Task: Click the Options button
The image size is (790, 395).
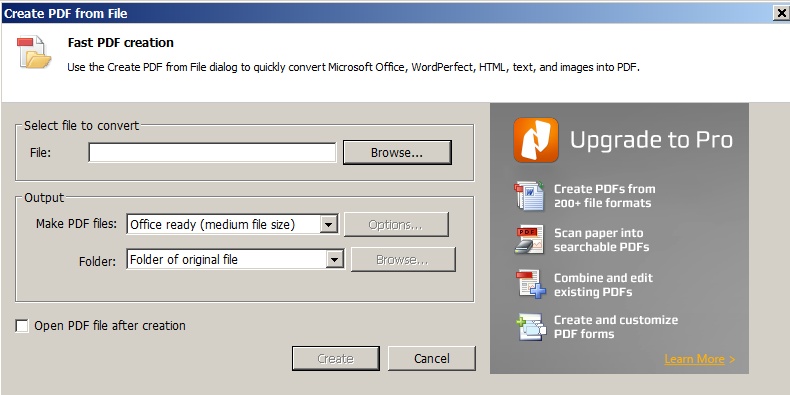Action: pyautogui.click(x=396, y=225)
